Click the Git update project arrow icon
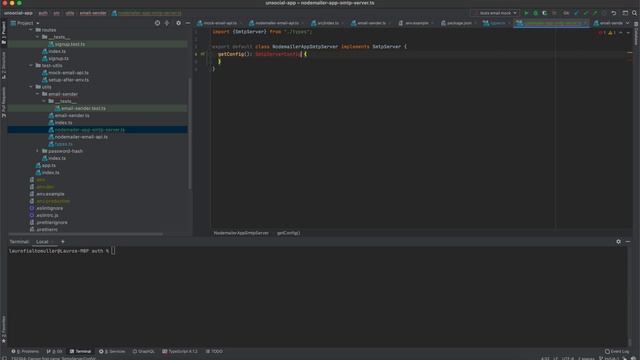 click(x=576, y=13)
